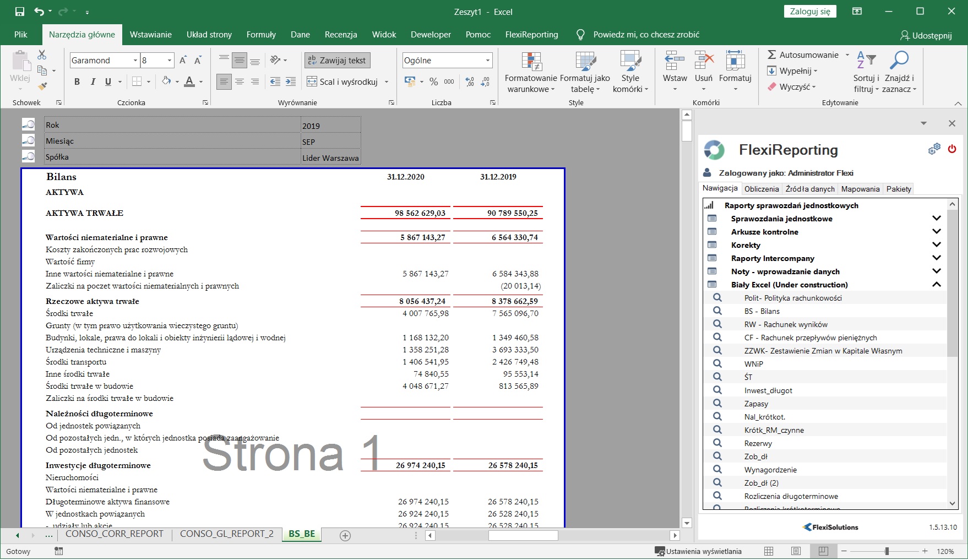
Task: Switch to the Mapowania tab
Action: click(860, 189)
